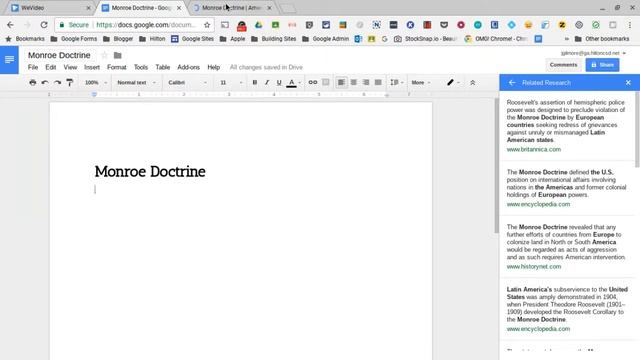This screenshot has height=360, width=640.
Task: Click the document title Monroe Doctrine
Action: (x=59, y=55)
